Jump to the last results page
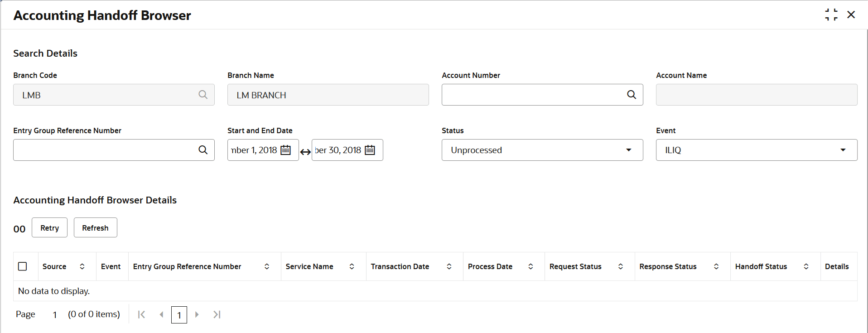Image resolution: width=868 pixels, height=333 pixels. point(217,314)
